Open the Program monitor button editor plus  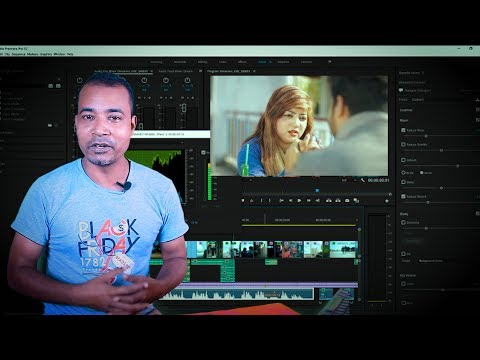tap(387, 201)
